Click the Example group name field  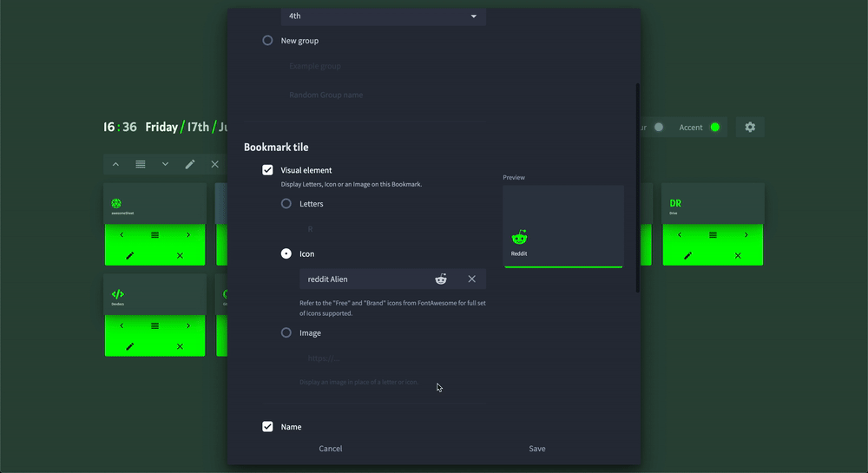[x=383, y=66]
